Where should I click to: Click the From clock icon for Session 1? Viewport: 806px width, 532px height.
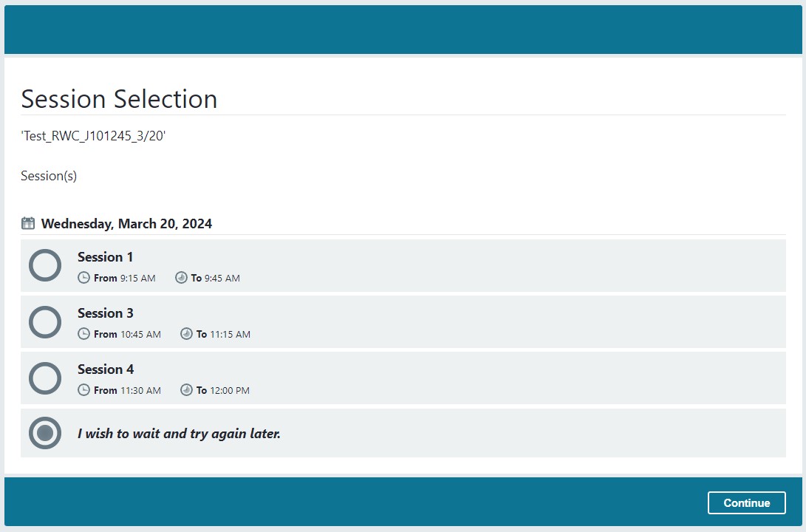click(83, 278)
